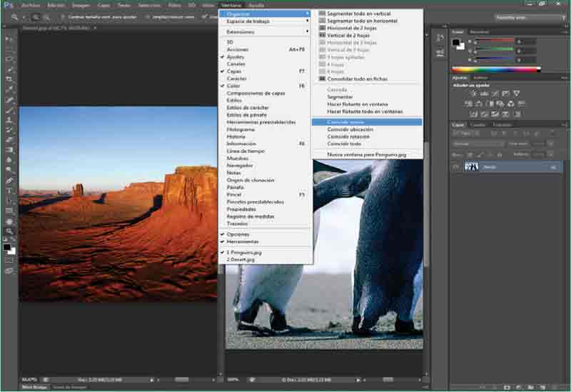The height and width of the screenshot is (392, 571).
Task: Select the Crop tool in the toolbox
Action: coord(9,79)
